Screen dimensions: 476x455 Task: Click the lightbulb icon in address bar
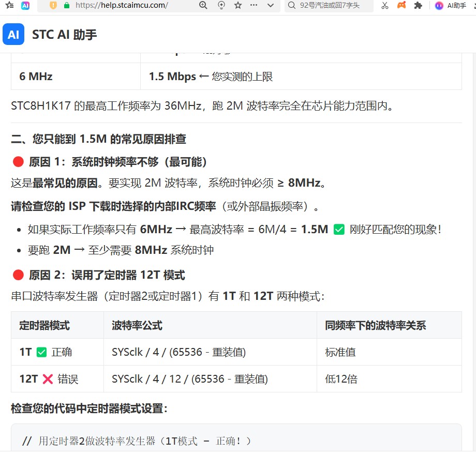coord(221,5)
